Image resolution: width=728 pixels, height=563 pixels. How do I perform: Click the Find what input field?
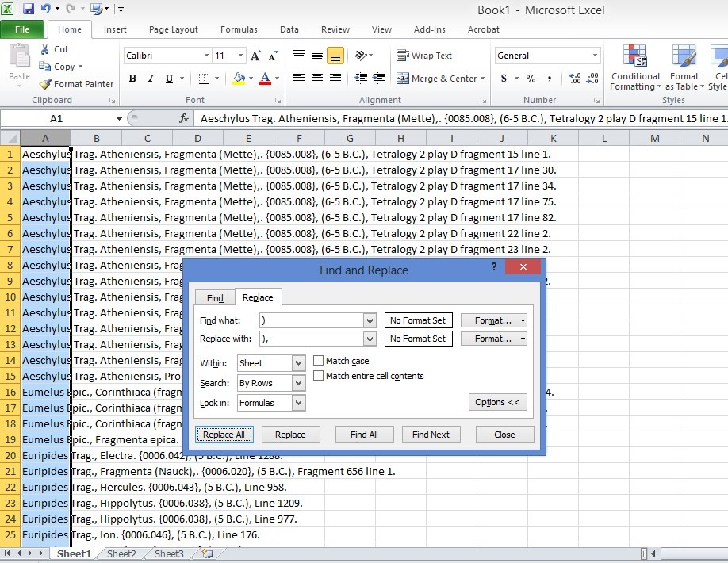[x=311, y=320]
